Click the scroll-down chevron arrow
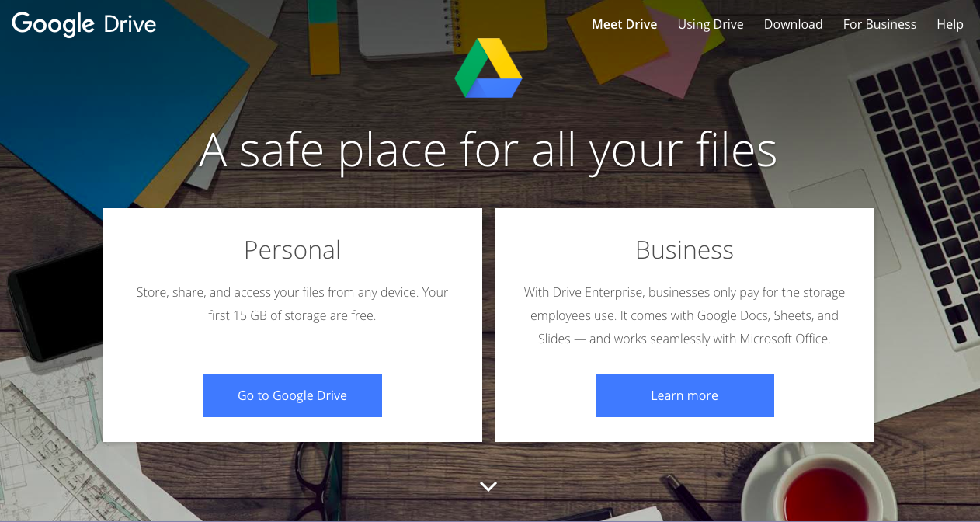Viewport: 980px width, 522px height. pyautogui.click(x=488, y=486)
